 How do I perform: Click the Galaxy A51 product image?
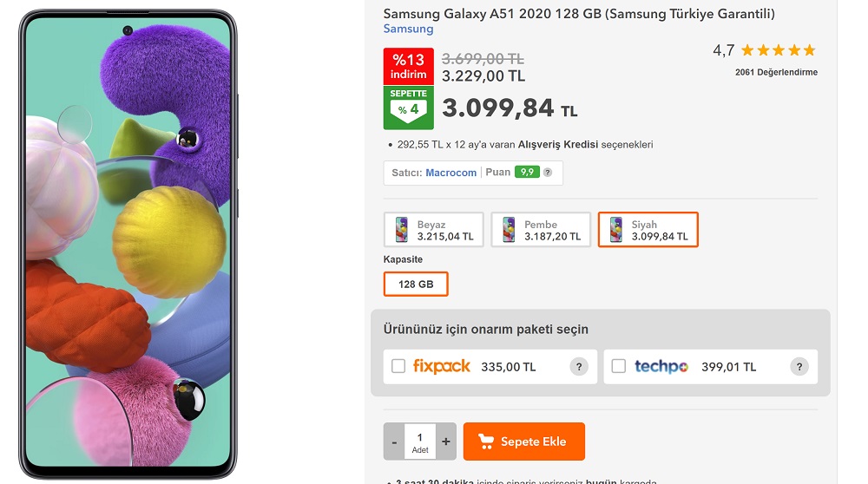pos(128,245)
